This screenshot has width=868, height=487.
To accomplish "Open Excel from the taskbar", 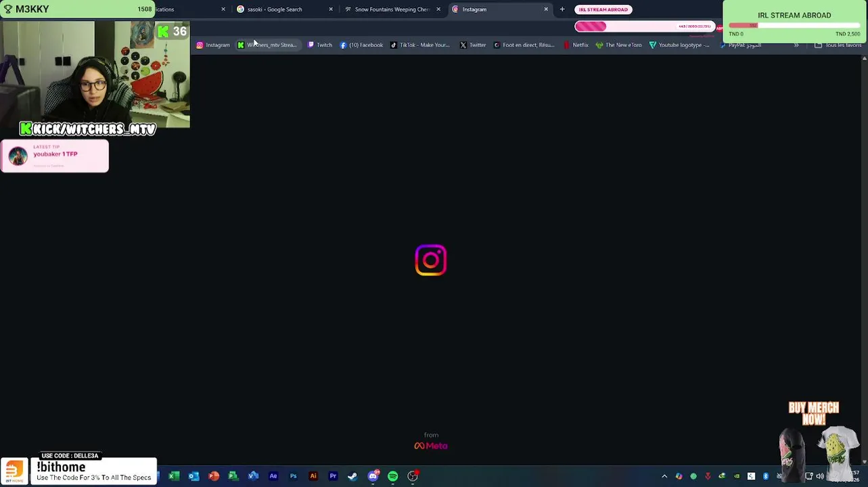I will [174, 476].
